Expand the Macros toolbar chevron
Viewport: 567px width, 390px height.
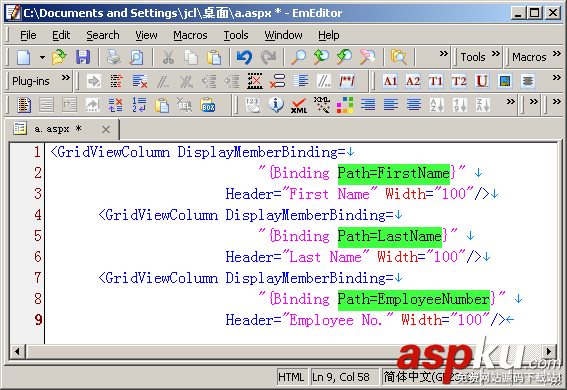557,54
